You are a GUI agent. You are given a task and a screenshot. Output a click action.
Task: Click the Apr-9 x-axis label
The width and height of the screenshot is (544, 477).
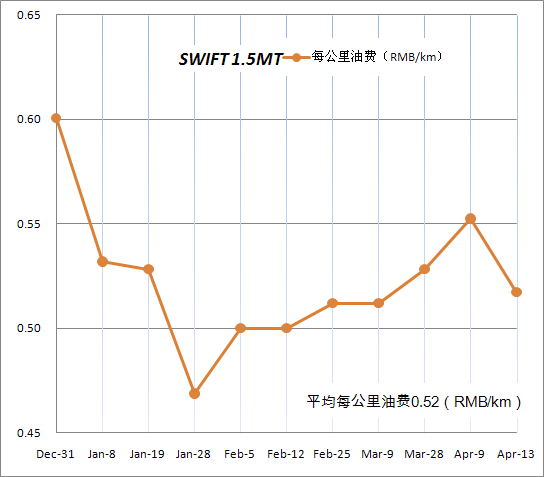click(469, 454)
